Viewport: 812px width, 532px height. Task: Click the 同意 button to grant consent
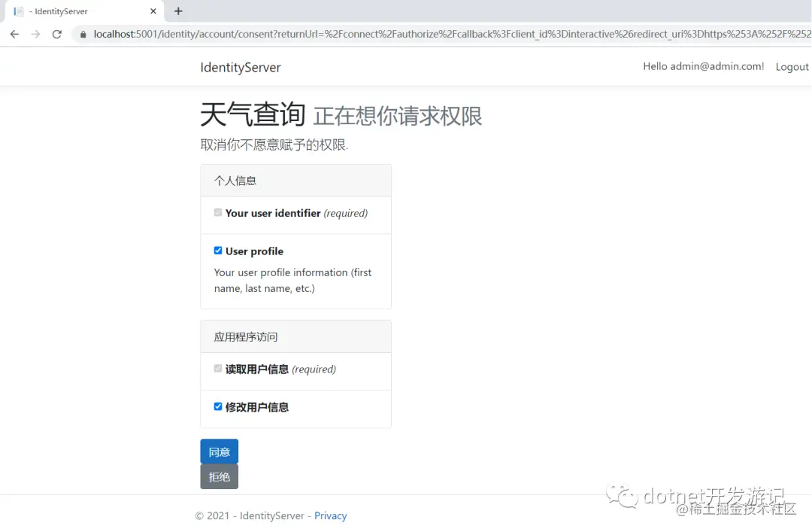(220, 451)
